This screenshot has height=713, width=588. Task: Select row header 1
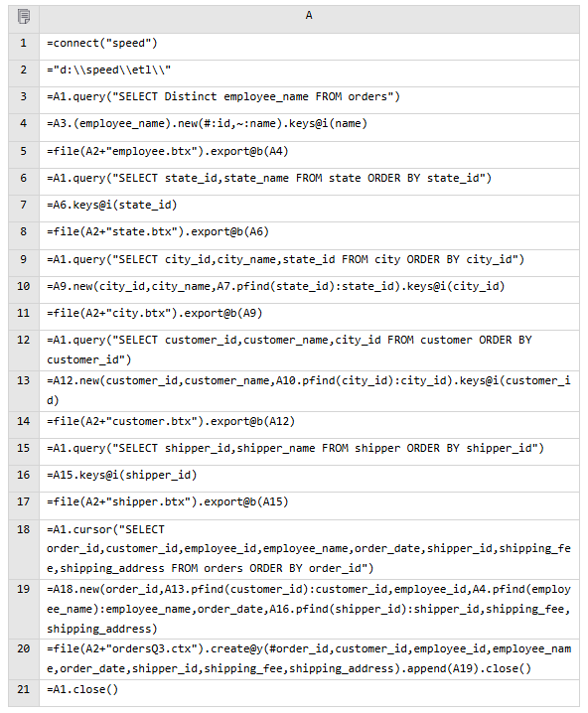point(24,47)
